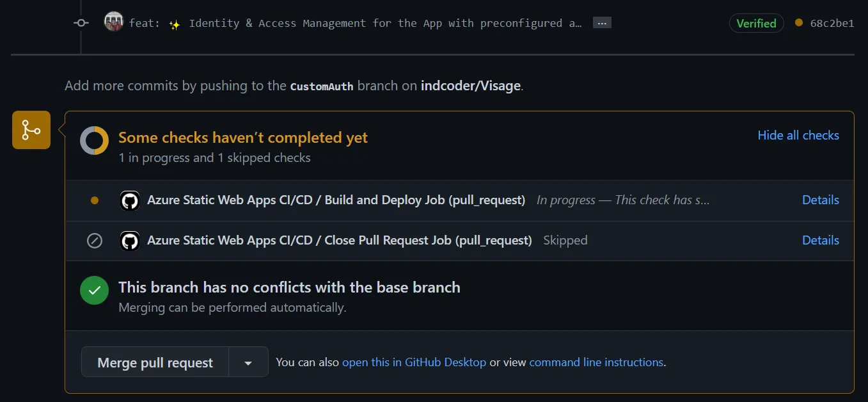Screen dimensions: 868x402
Task: Collapse checks list via Hide all checks
Action: point(798,135)
